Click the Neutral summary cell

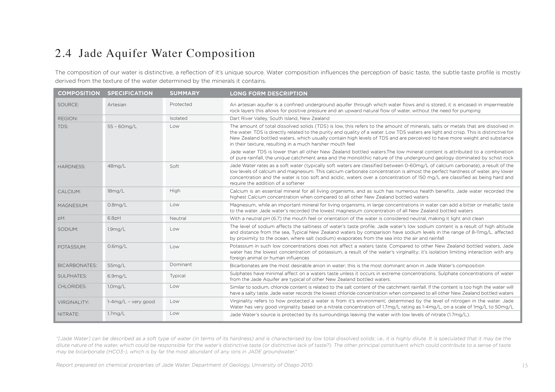point(178,218)
